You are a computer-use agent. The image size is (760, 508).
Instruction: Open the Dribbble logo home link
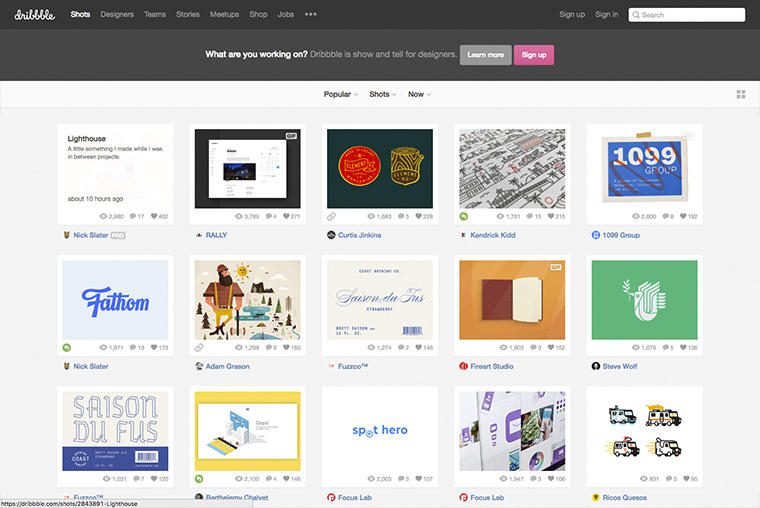34,15
